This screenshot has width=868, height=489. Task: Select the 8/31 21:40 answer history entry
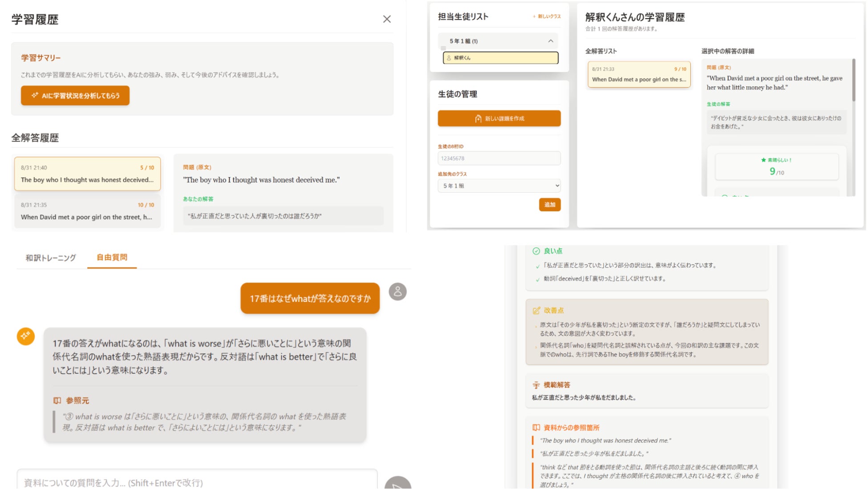(x=87, y=174)
